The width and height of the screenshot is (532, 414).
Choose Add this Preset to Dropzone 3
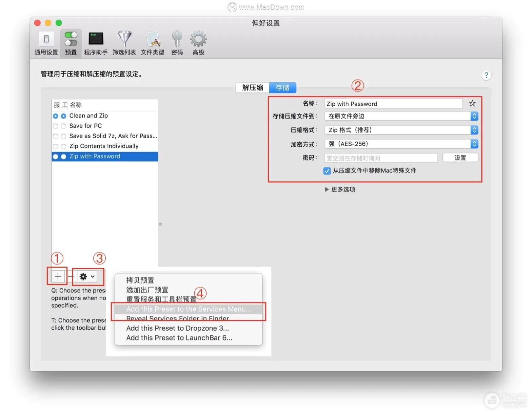pos(177,328)
